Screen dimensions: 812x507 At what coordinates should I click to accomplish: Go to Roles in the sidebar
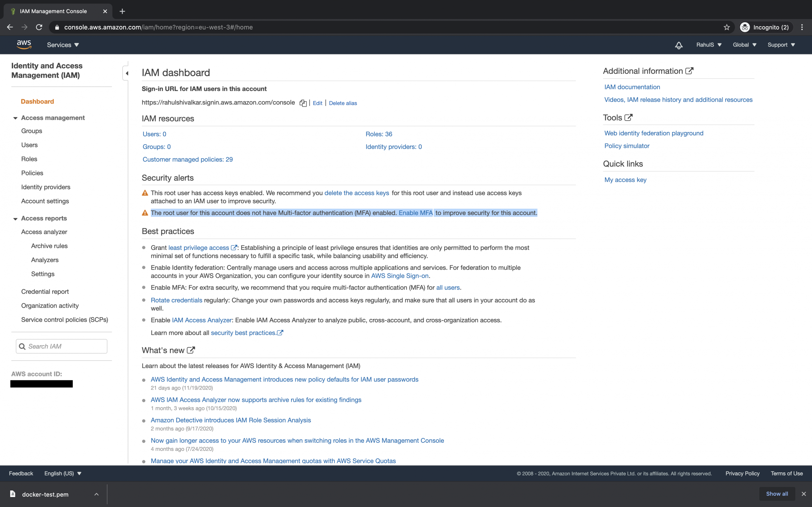(x=29, y=159)
